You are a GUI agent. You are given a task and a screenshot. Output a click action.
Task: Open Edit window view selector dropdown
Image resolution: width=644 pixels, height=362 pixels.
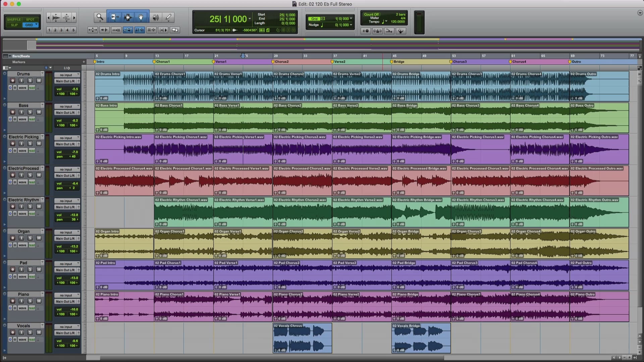[7, 68]
